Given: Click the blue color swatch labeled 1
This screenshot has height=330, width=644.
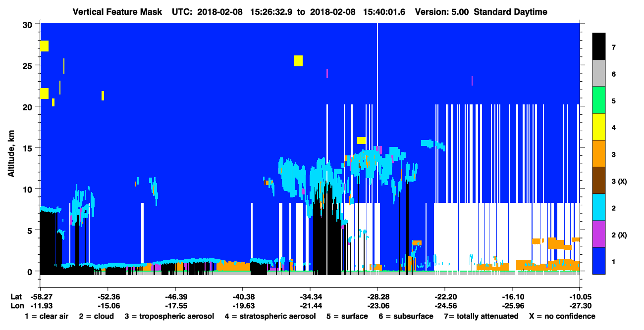Looking at the screenshot, I should [x=599, y=260].
